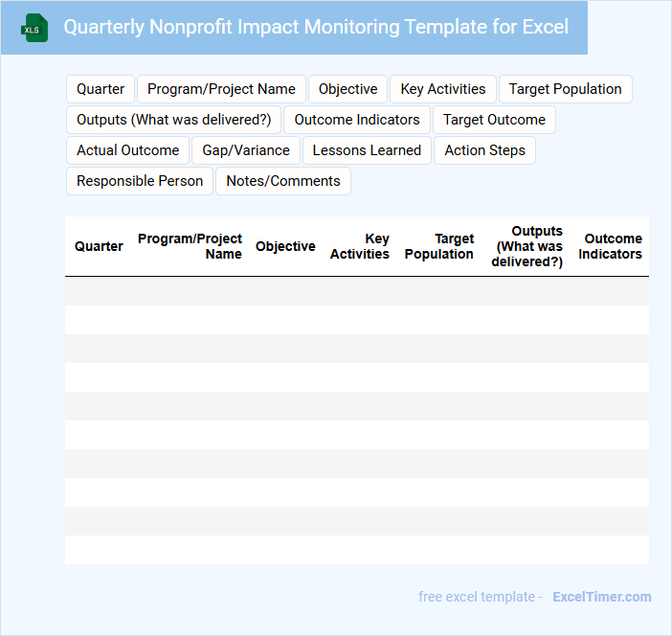Click the Outcome Indicators table column header
Viewport: 672px width, 636px height.
pyautogui.click(x=610, y=246)
